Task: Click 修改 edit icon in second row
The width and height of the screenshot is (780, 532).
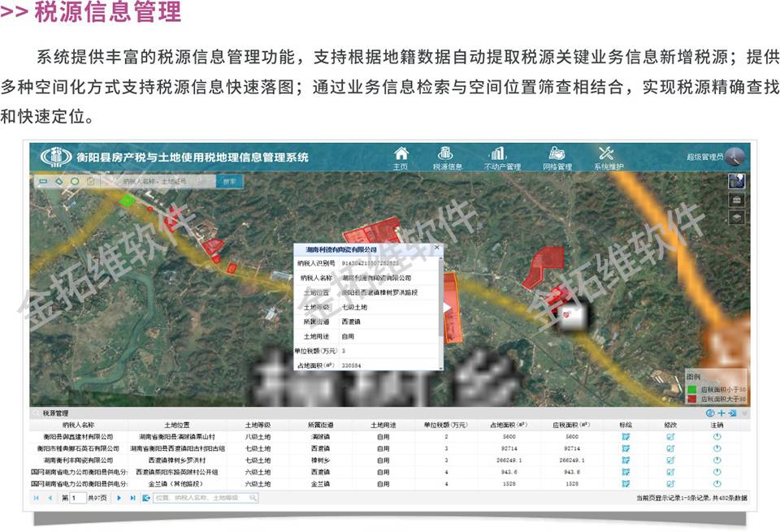Action: [671, 448]
